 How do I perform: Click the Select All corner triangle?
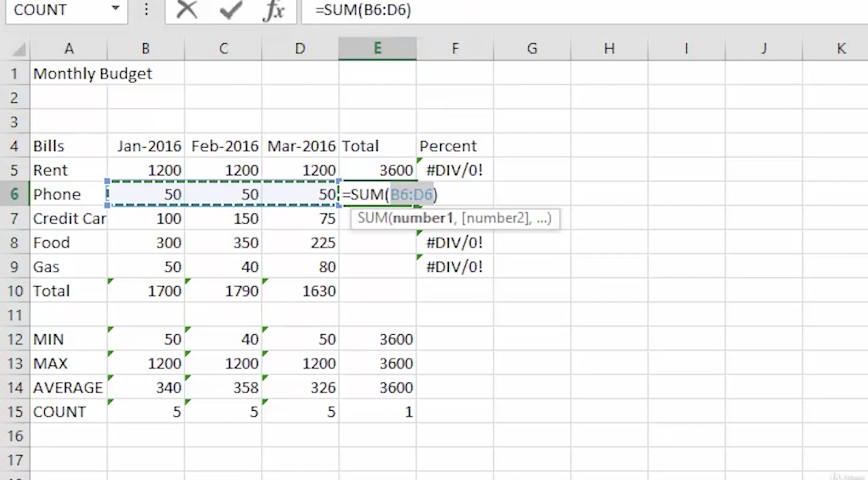click(19, 49)
